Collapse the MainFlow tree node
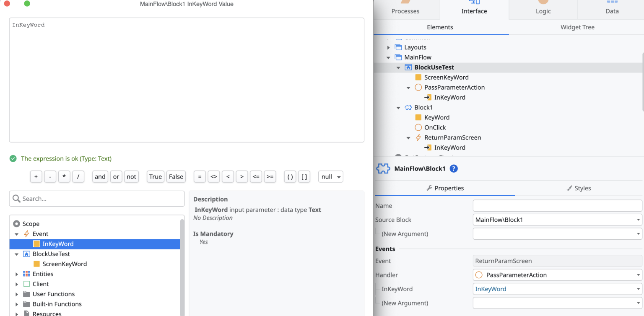The width and height of the screenshot is (644, 316). click(x=388, y=57)
